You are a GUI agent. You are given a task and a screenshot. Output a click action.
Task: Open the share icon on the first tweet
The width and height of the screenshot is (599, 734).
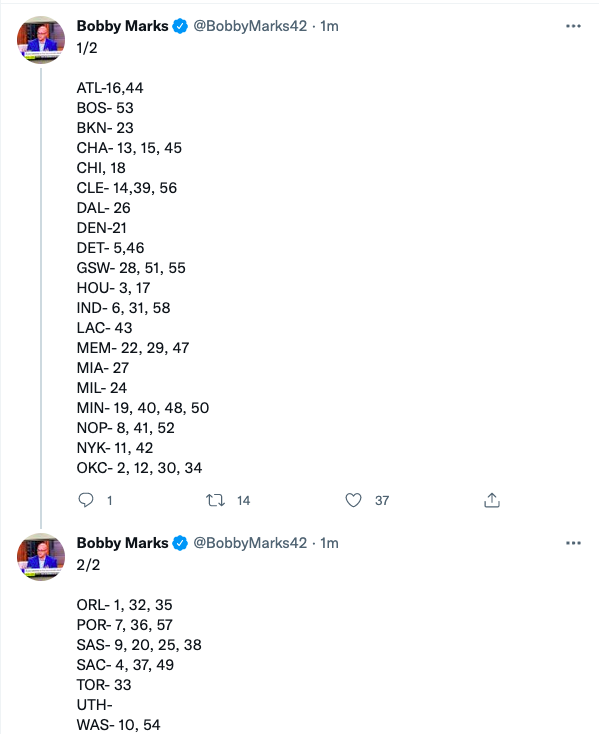click(x=492, y=500)
